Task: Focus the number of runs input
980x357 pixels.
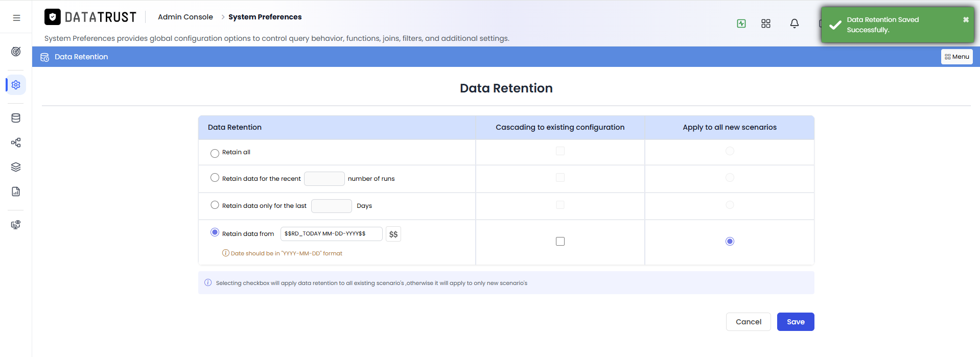Action: (324, 179)
